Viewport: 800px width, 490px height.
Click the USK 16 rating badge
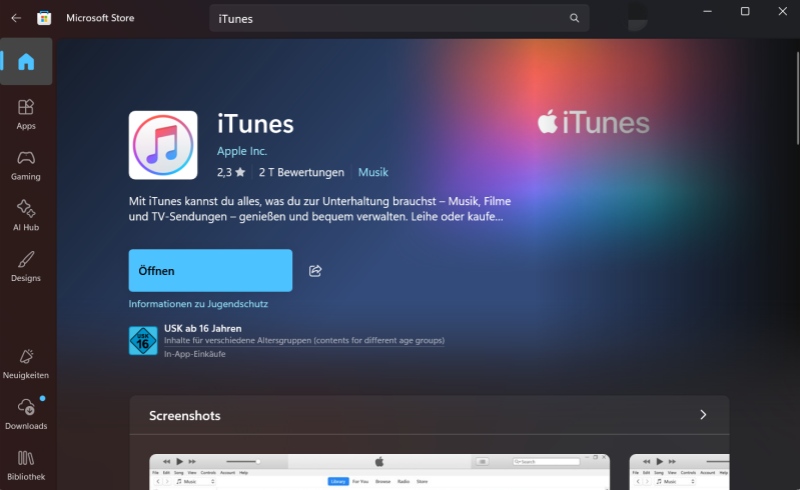143,341
